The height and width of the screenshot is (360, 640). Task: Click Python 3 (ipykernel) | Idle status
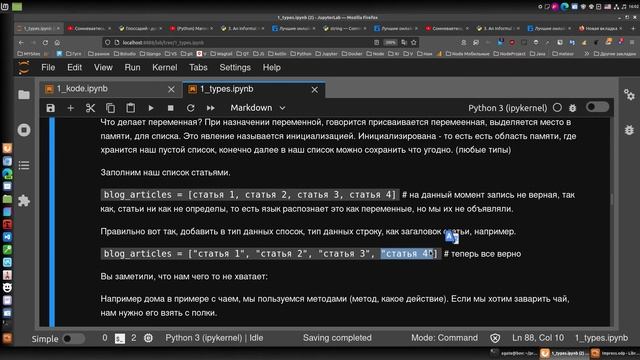click(214, 338)
